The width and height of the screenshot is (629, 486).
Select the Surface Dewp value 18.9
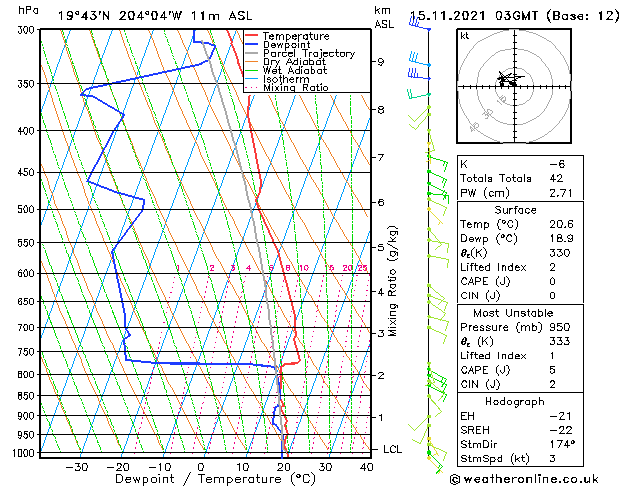pyautogui.click(x=561, y=239)
